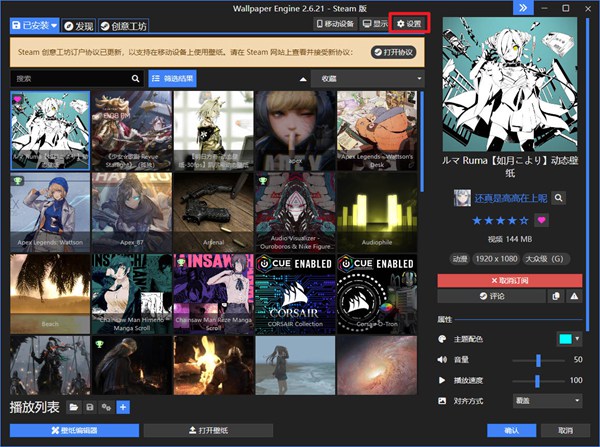Open the playlist folder icon
The width and height of the screenshot is (600, 447).
72,407
